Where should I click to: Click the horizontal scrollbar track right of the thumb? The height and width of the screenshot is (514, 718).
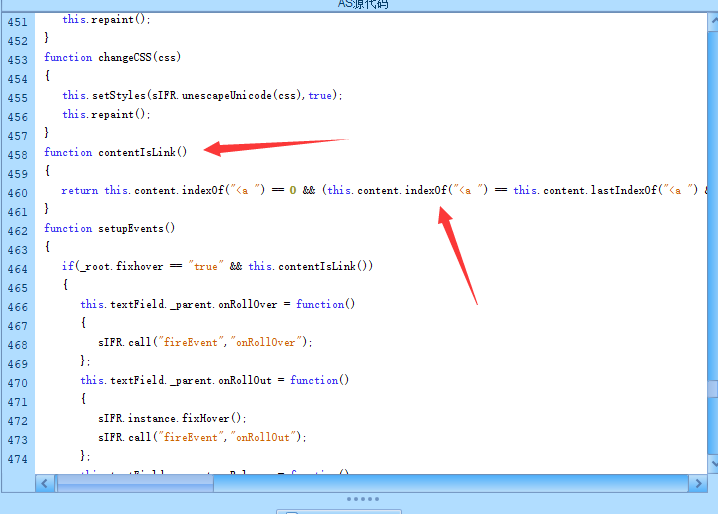pyautogui.click(x=451, y=483)
